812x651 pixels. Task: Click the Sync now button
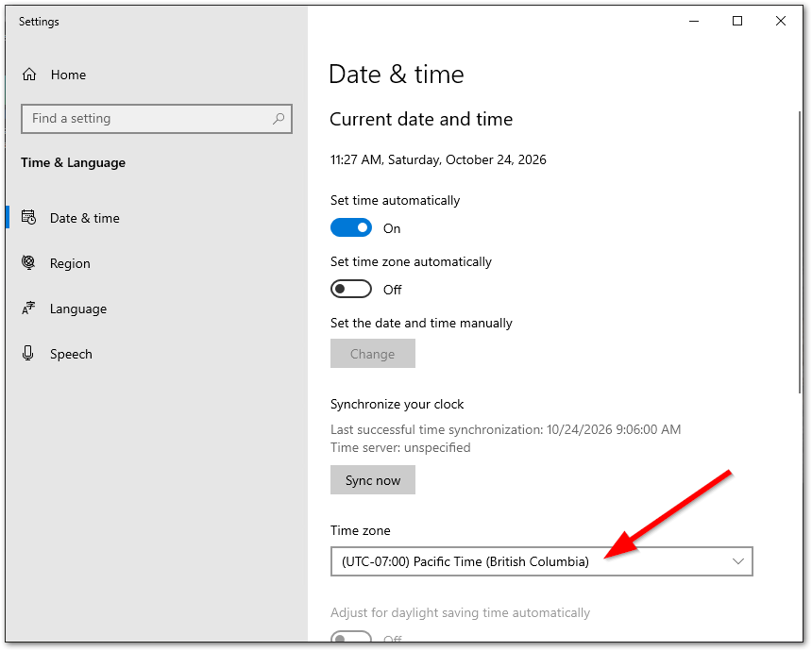373,480
